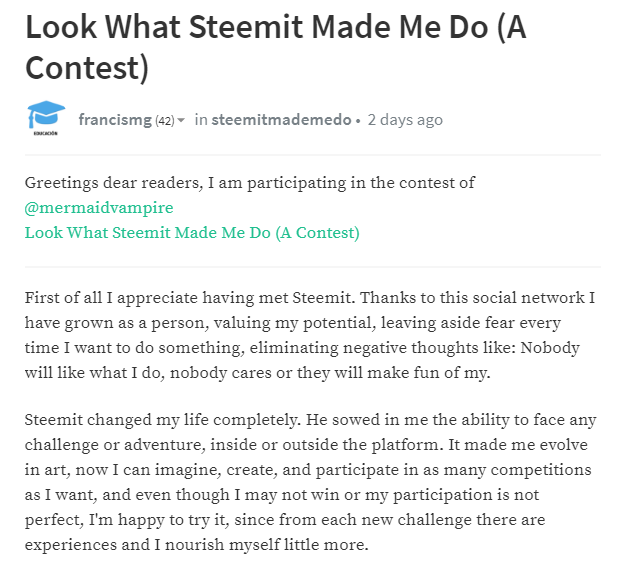Viewport: 629px width, 580px height.
Task: Follow the green 'Look What Steemit Made Me Do' link
Action: [x=192, y=233]
